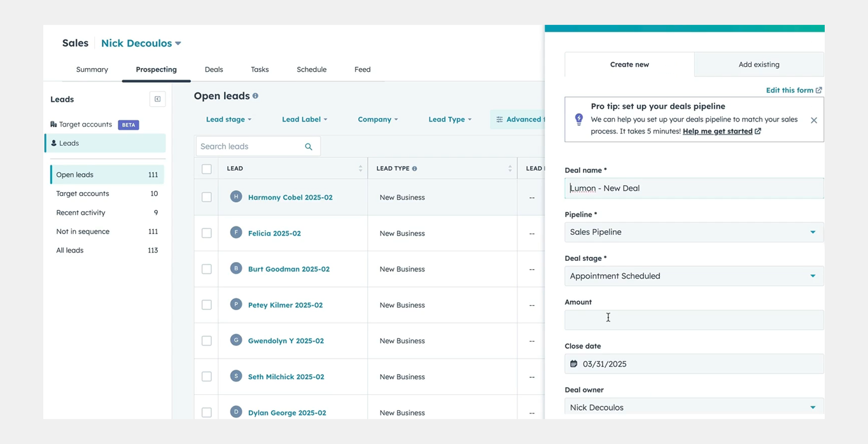Check the select-all checkbox in the leads table
Screen dimensions: 868x444
pyautogui.click(x=206, y=169)
